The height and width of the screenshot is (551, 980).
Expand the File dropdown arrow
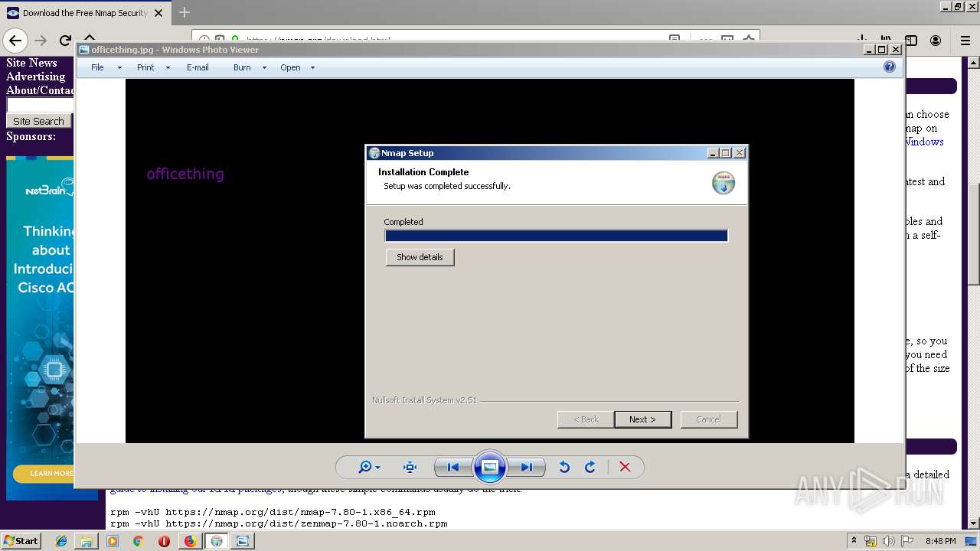119,67
